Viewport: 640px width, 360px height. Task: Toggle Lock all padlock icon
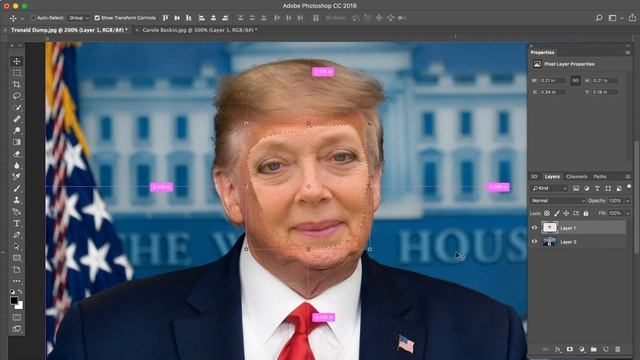[x=586, y=213]
